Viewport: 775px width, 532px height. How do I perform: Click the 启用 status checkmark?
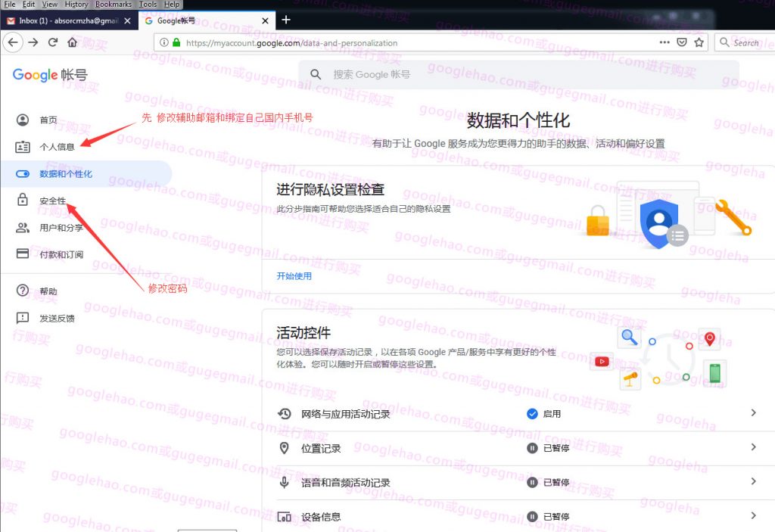532,414
